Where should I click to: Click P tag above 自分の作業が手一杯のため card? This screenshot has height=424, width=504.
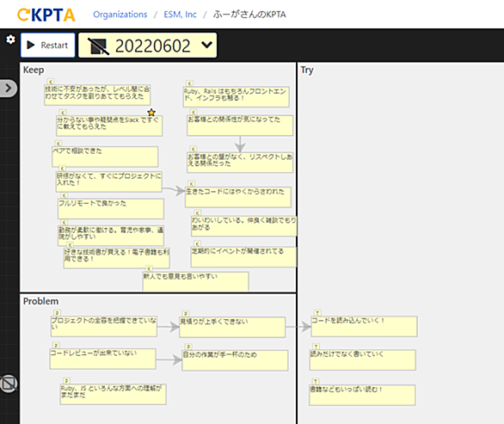[188, 347]
